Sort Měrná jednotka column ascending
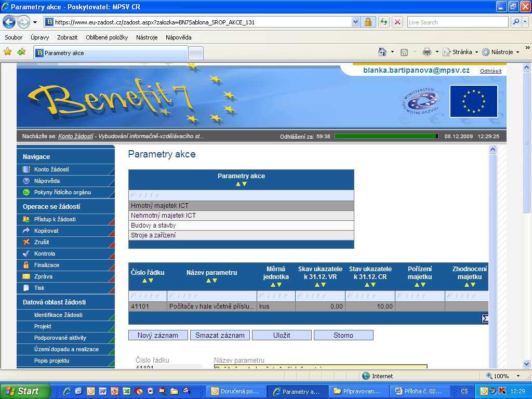The width and height of the screenshot is (532, 399). click(x=273, y=285)
